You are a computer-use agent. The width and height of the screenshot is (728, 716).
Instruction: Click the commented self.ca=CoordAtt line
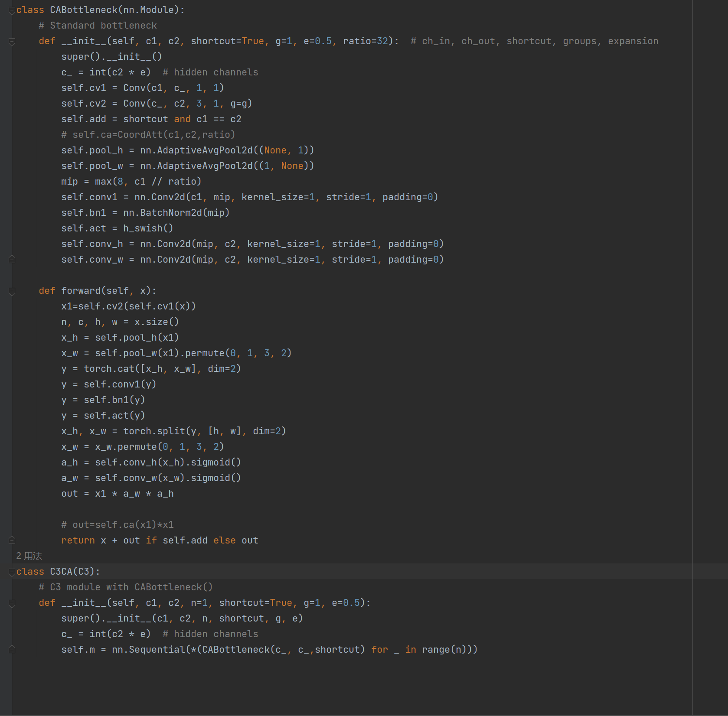147,134
